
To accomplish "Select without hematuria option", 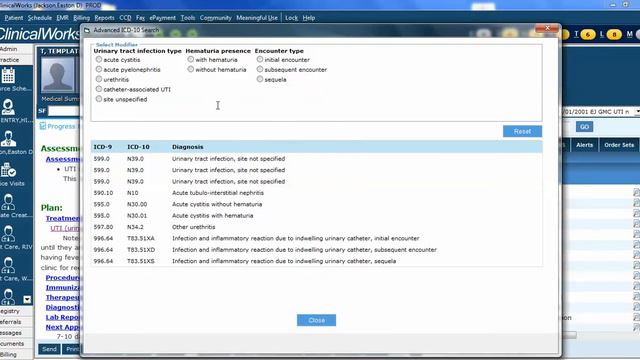I will 191,69.
